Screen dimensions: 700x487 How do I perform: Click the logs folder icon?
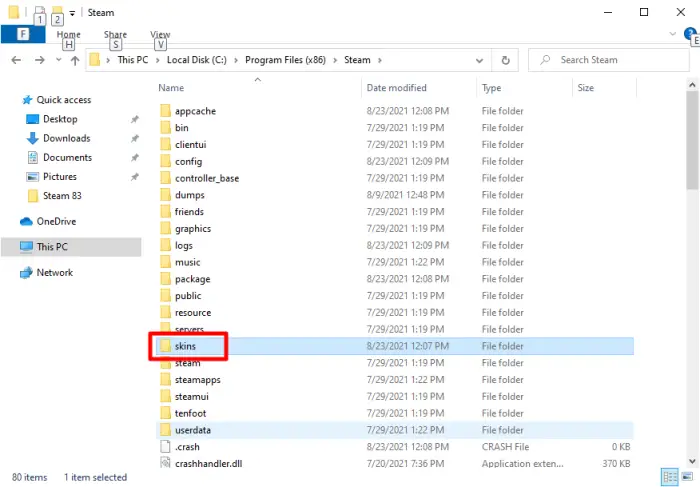coord(166,246)
